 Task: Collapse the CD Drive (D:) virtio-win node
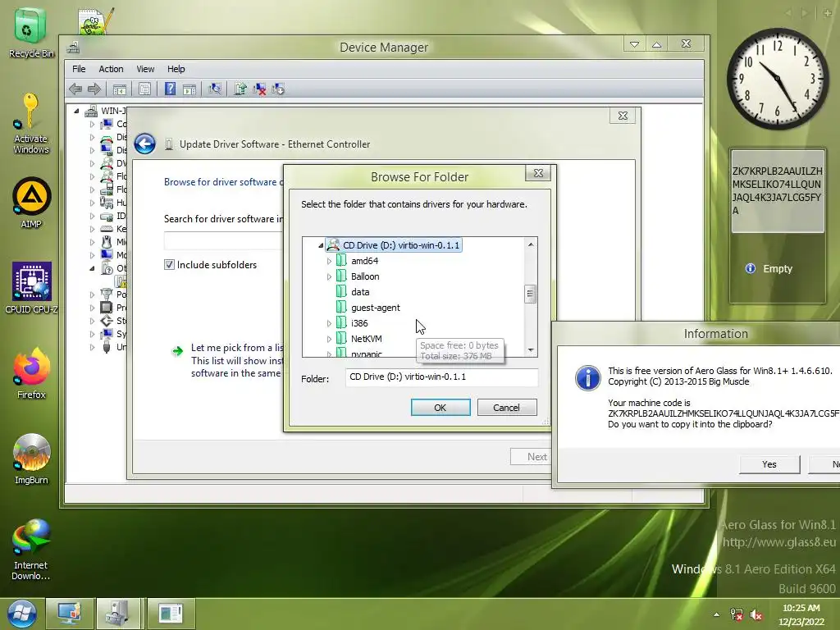tap(321, 245)
